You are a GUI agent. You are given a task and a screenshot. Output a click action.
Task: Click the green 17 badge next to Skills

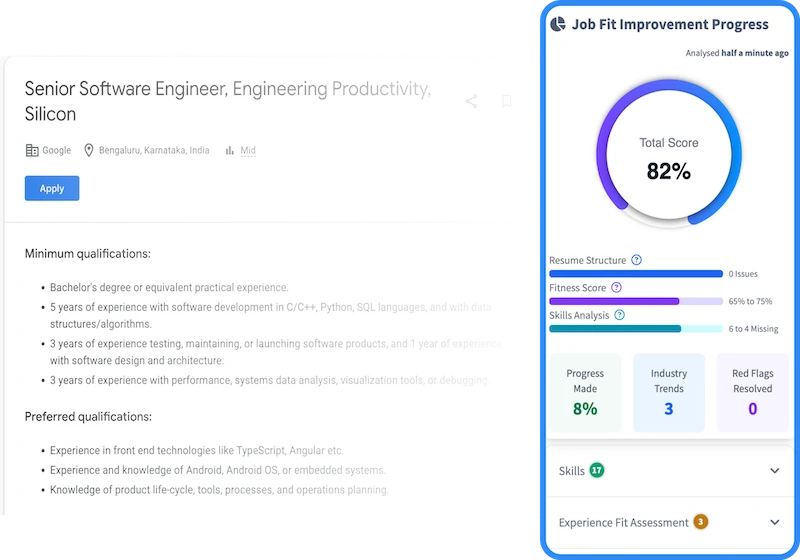pos(596,470)
